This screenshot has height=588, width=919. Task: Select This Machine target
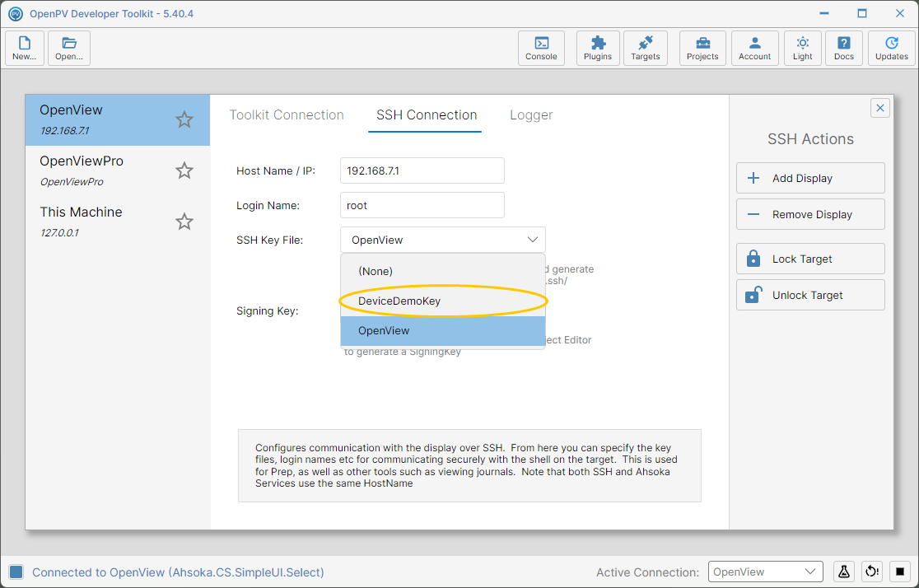pos(117,222)
